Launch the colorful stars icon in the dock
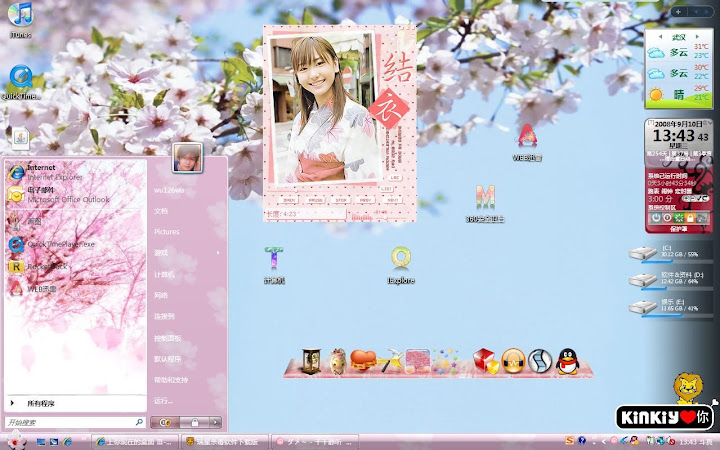This screenshot has height=450, width=720. click(444, 361)
